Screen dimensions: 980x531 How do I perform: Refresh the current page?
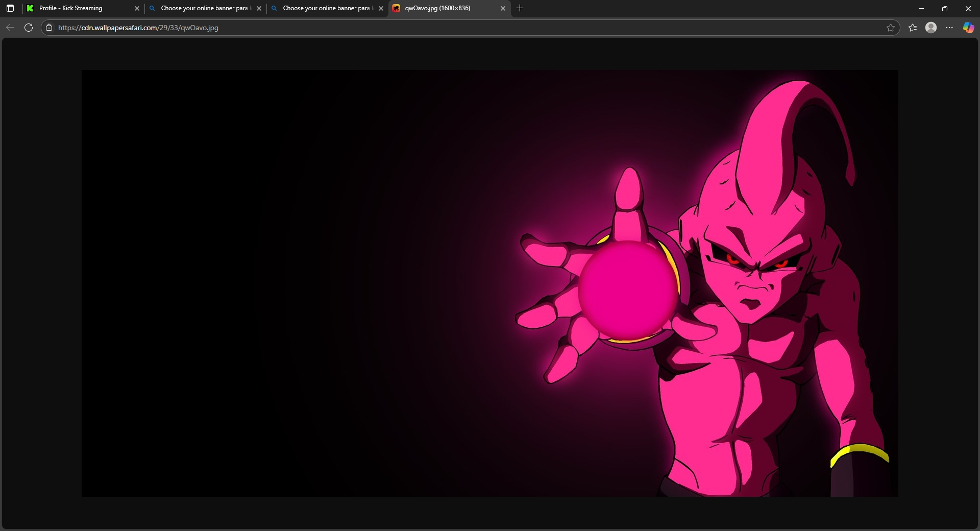point(29,28)
